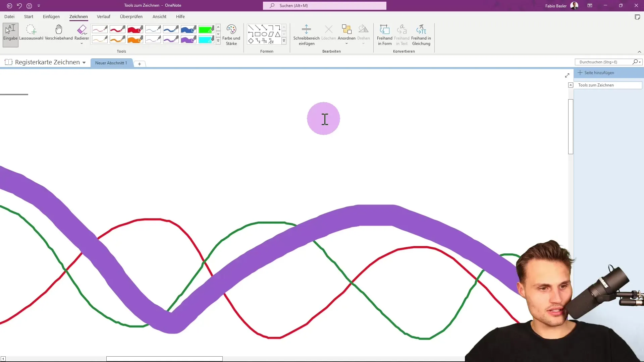Convert ink with Freihand in Gleichung
Viewport: 644px width, 362px height.
(421, 35)
